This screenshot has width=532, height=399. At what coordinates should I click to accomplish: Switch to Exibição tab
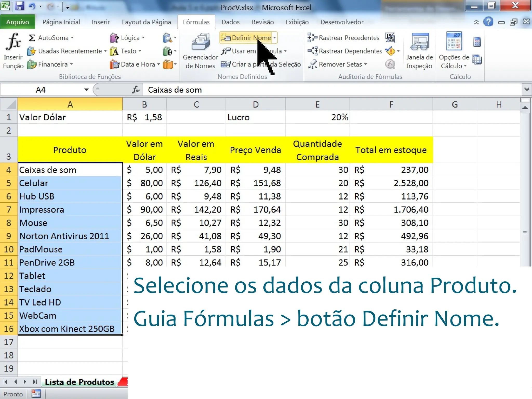(x=297, y=22)
